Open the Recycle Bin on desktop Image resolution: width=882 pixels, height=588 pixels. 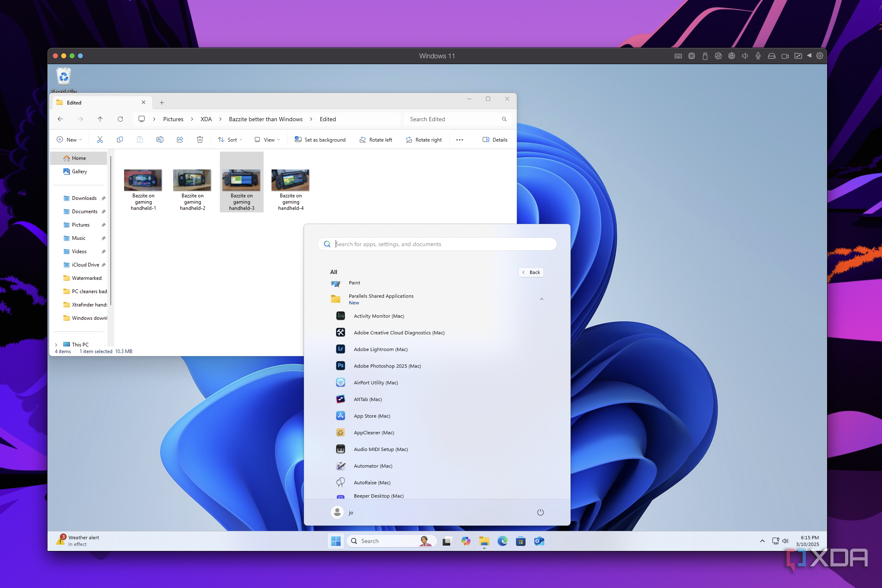click(x=64, y=80)
